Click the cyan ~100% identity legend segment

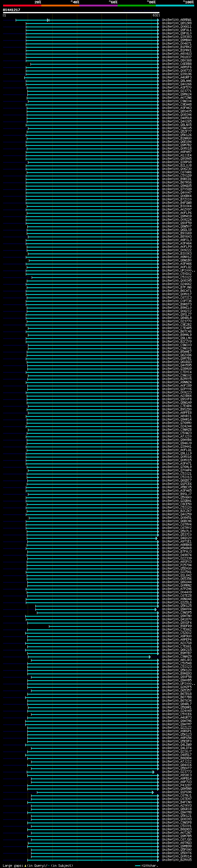click(175, 6)
